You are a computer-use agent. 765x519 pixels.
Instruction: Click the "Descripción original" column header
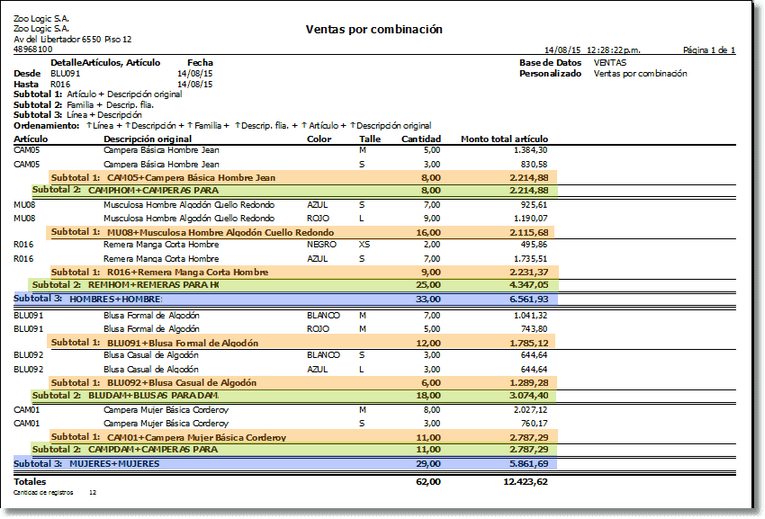click(147, 138)
